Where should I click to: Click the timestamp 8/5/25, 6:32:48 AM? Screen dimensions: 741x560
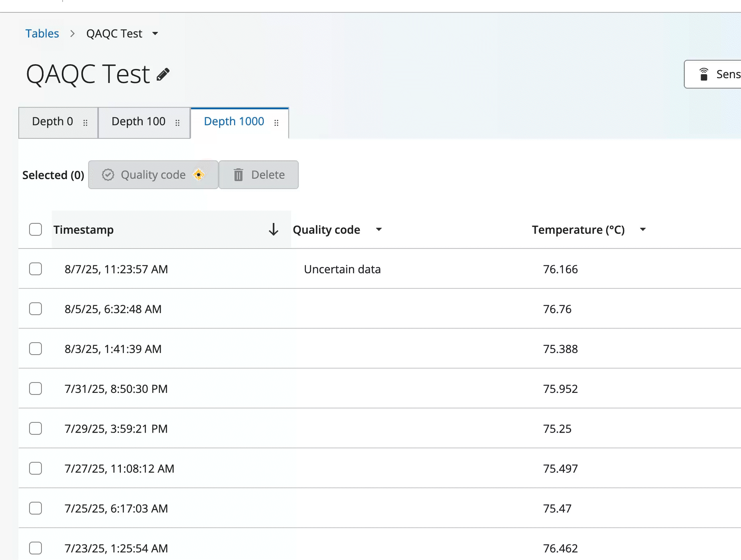113,309
